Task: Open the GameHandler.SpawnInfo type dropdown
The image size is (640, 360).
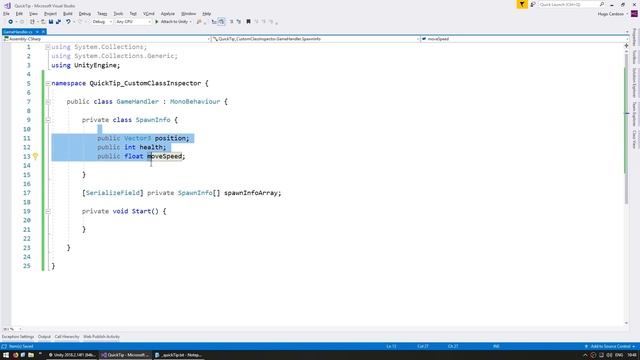Action: coord(316,39)
